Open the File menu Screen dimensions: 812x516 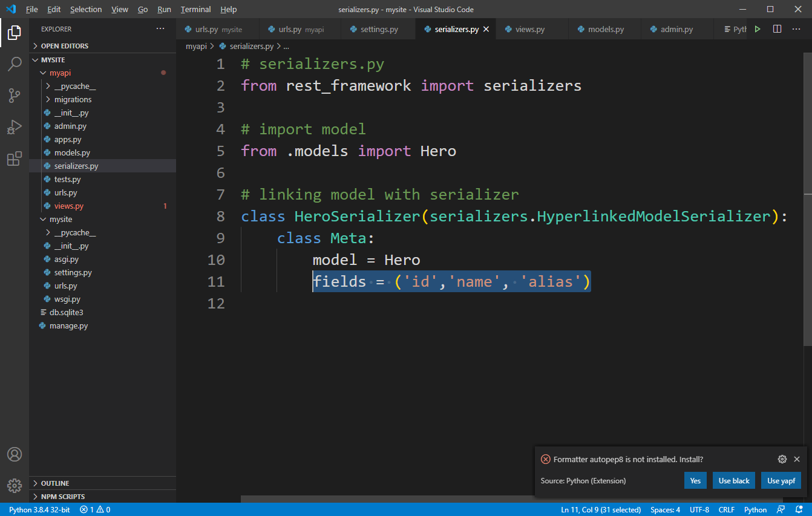point(31,9)
